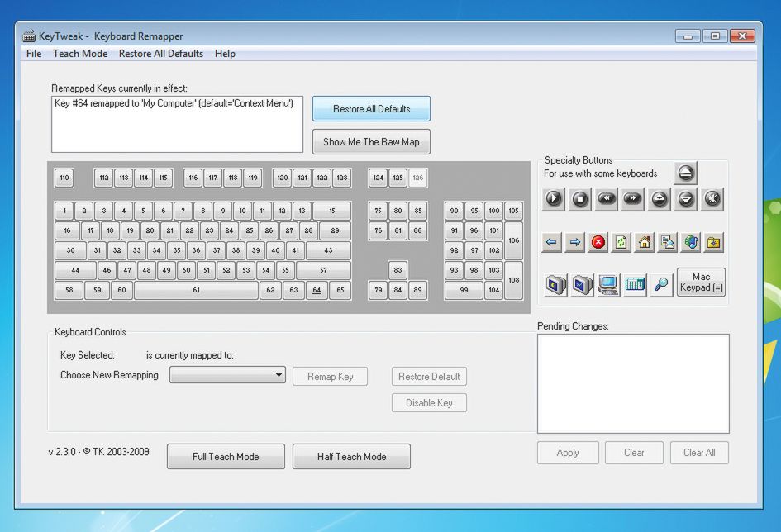Open the Help menu
The image size is (781, 532).
pos(225,54)
